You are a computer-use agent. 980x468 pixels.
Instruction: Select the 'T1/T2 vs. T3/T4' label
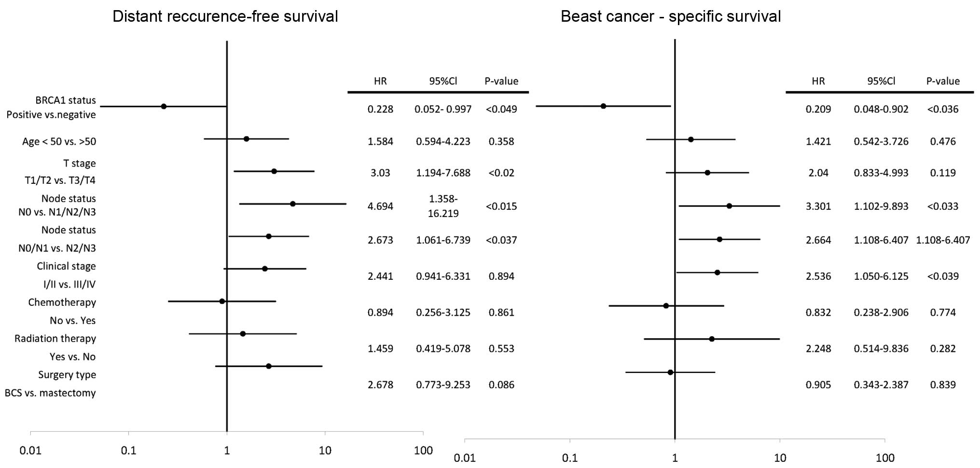tap(60, 180)
